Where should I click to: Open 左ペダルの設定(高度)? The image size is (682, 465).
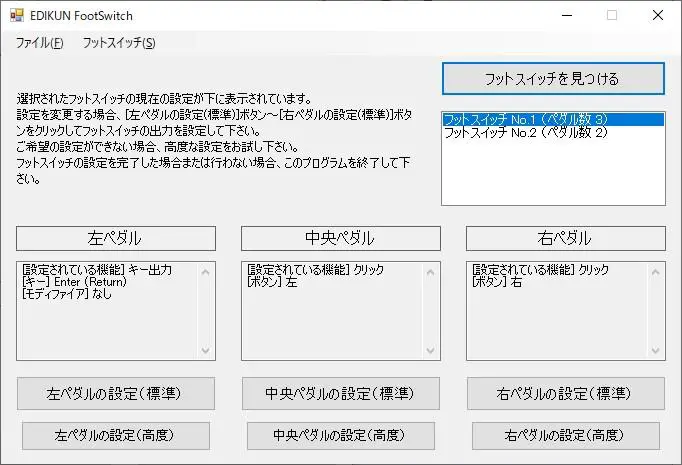coord(116,435)
